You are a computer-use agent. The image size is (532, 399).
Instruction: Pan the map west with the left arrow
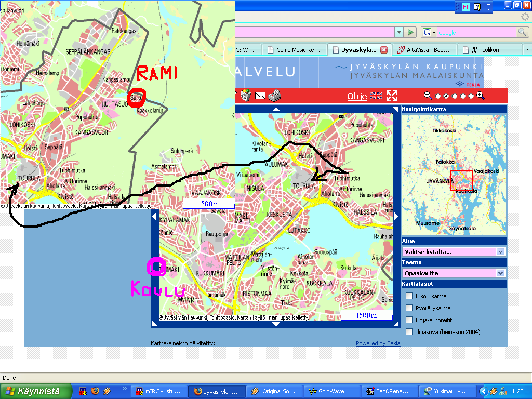click(155, 216)
